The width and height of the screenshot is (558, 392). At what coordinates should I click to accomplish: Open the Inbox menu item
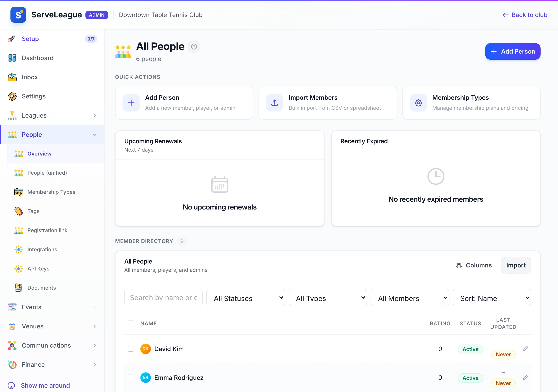pos(52,77)
